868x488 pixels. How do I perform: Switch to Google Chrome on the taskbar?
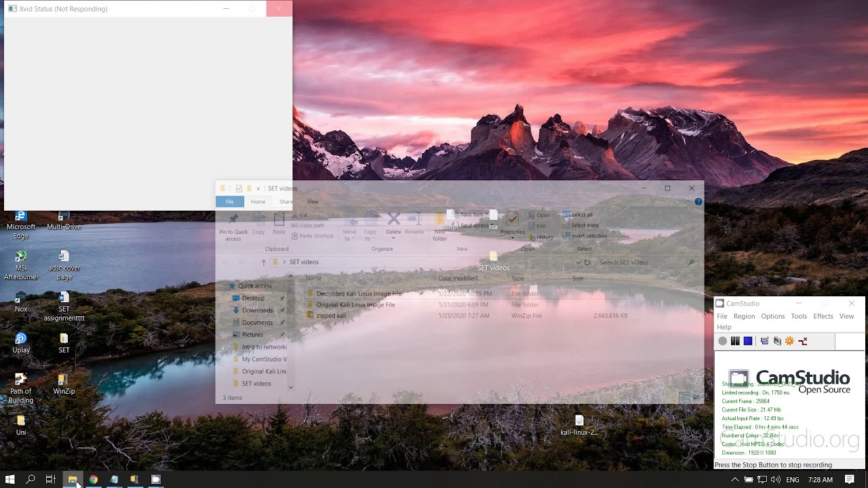pyautogui.click(x=94, y=479)
